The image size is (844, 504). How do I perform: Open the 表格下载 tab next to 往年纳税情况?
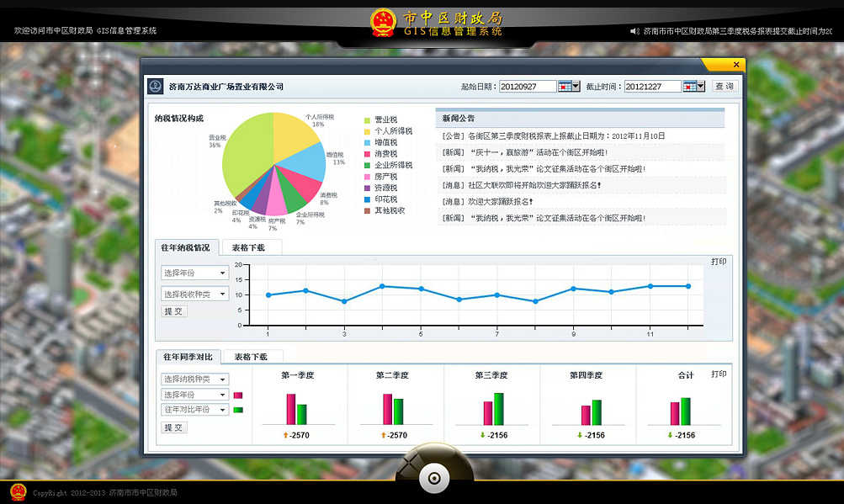248,247
